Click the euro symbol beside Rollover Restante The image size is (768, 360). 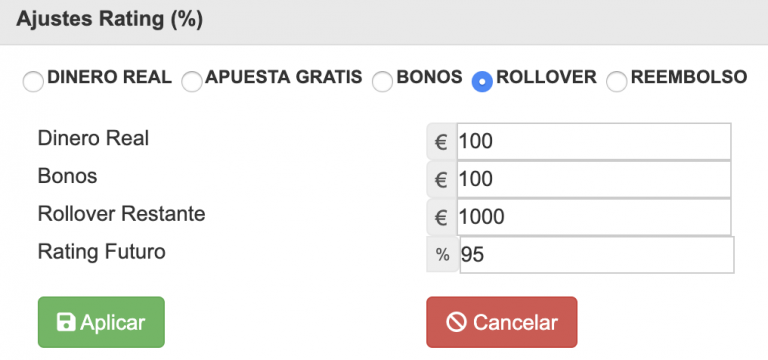click(441, 217)
